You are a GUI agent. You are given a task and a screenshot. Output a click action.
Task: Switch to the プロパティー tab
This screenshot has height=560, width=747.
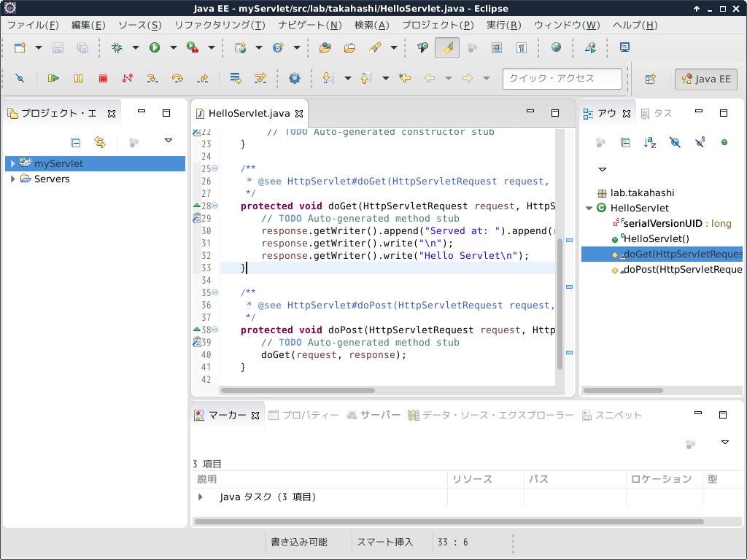tap(303, 415)
